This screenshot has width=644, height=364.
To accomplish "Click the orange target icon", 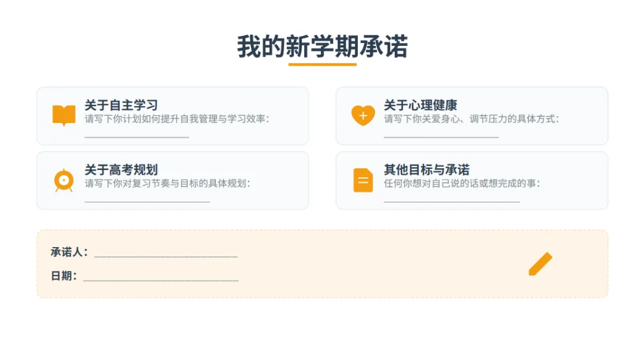I will (64, 180).
